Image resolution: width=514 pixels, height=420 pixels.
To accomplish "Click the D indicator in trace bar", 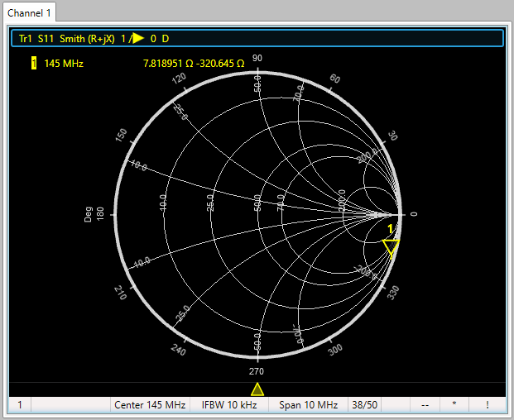I will pos(166,39).
